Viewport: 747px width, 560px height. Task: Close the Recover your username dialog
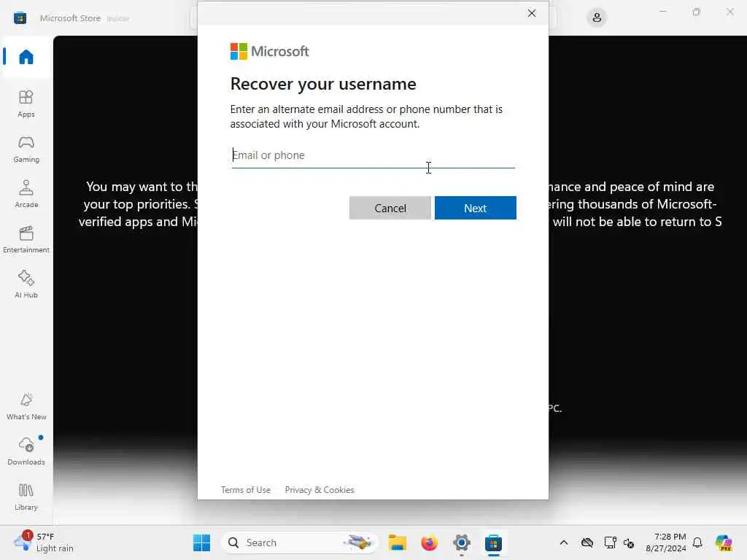tap(532, 13)
